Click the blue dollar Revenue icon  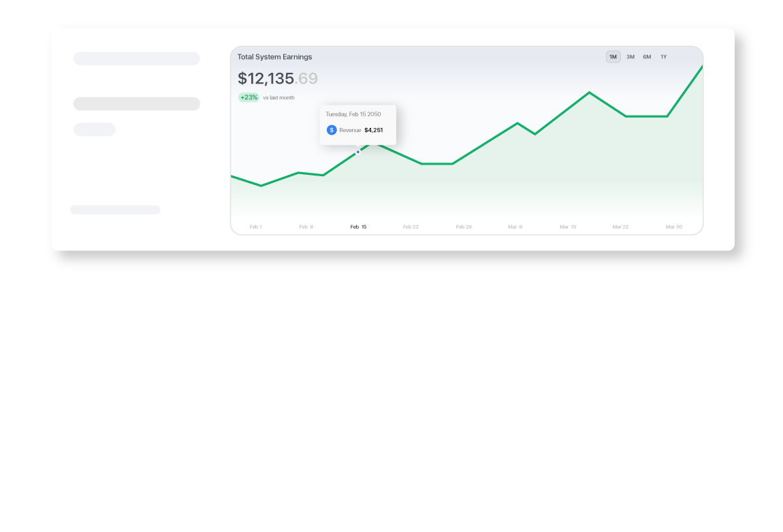tap(332, 130)
